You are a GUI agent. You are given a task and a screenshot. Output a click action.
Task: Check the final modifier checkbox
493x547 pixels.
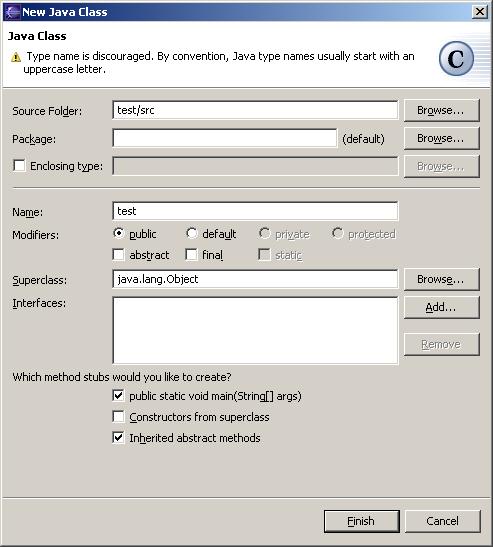coord(191,255)
